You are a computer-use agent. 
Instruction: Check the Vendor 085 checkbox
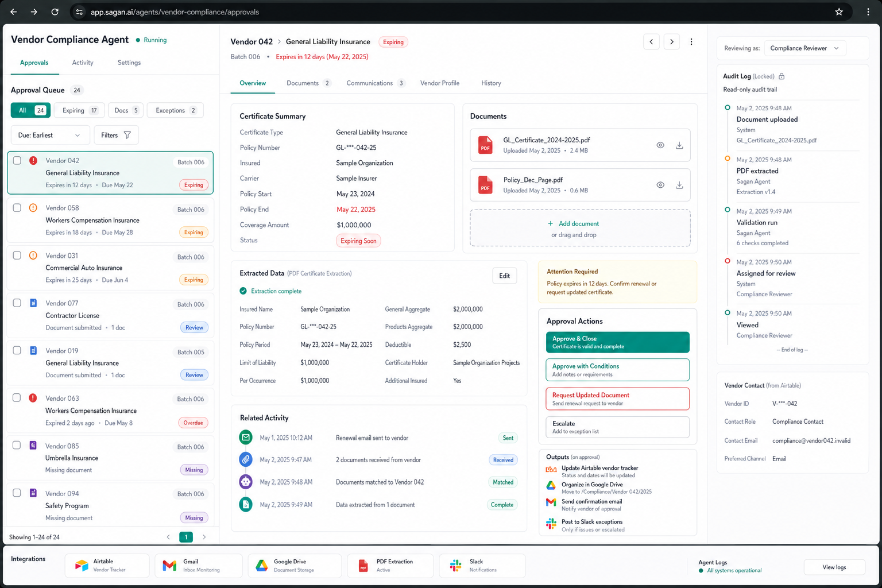17,445
